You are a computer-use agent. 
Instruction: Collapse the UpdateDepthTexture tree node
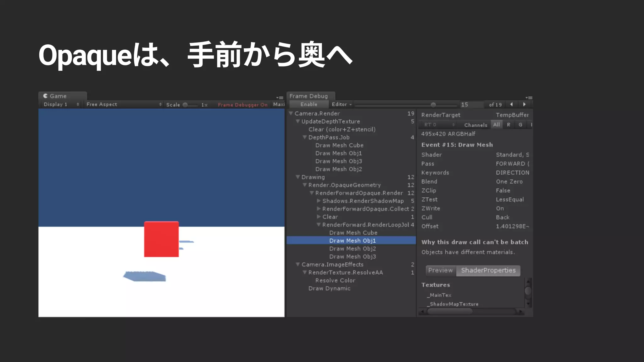pos(298,121)
